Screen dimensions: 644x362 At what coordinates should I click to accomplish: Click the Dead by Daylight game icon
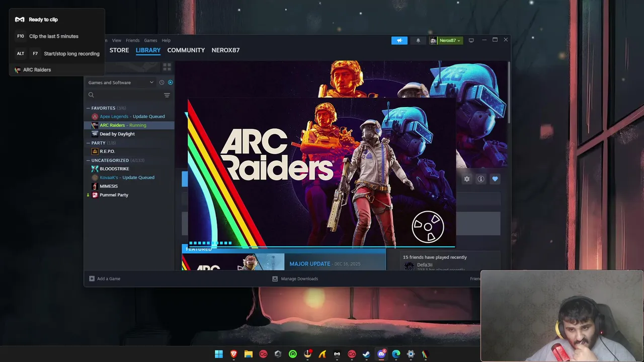[x=95, y=134]
